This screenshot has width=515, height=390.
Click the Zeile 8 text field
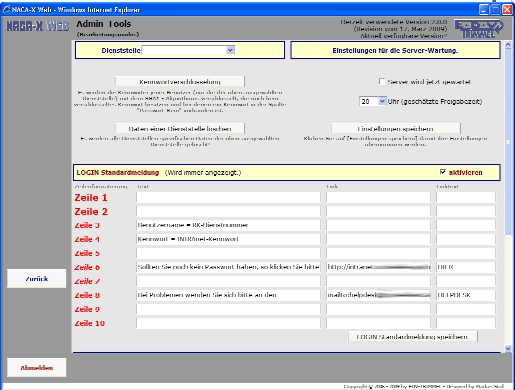[x=228, y=295]
